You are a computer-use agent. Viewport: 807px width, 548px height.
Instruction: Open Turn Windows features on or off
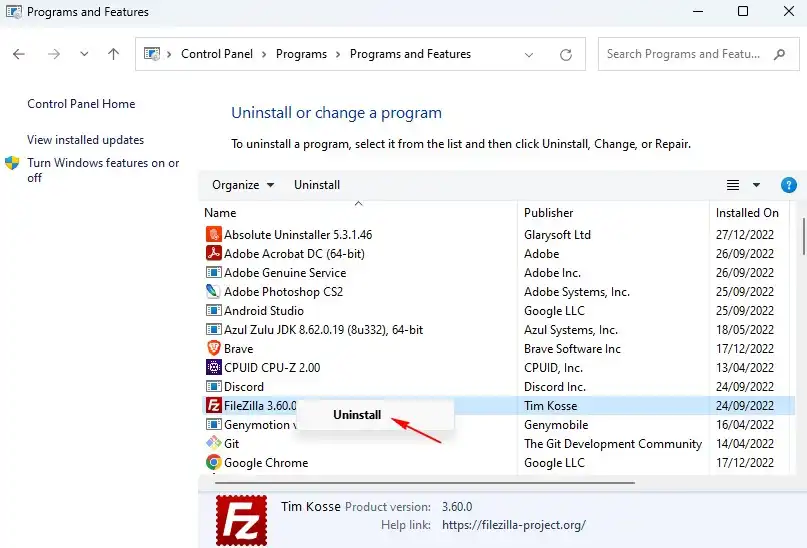point(103,170)
